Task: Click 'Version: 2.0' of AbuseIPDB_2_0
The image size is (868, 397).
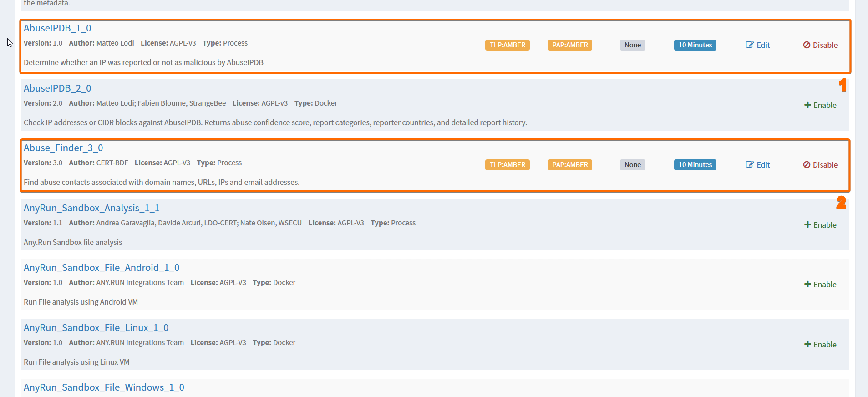Action: point(43,103)
